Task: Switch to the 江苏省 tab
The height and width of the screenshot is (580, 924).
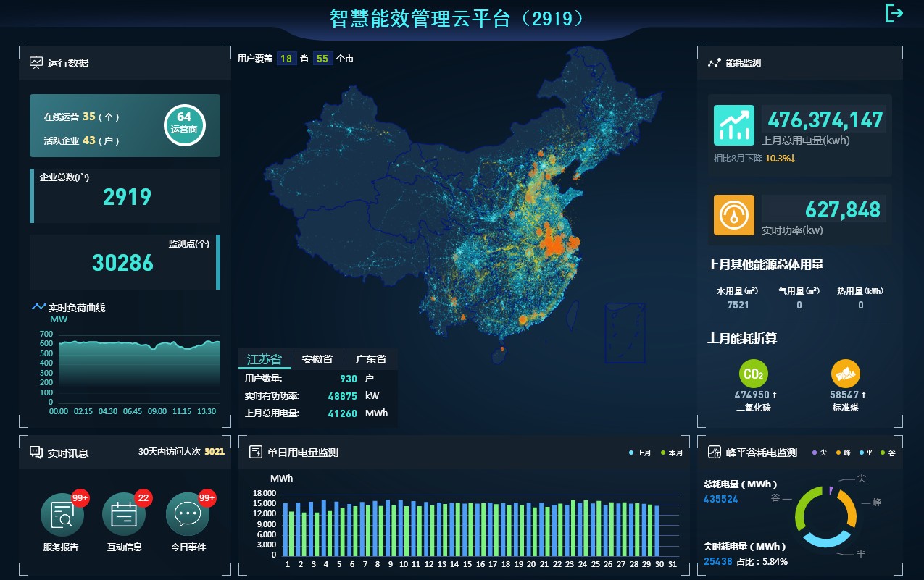Action: coord(264,359)
